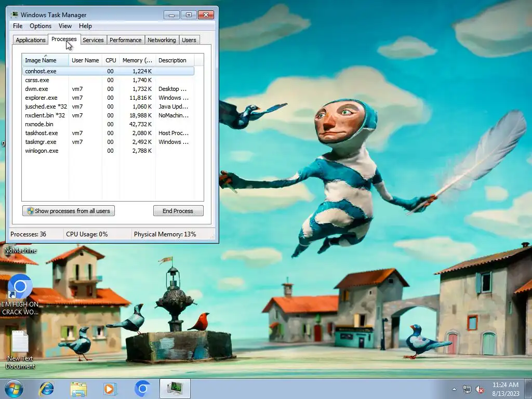Minimize the Task Manager window
Screen dimensions: 532x399
[x=171, y=15]
